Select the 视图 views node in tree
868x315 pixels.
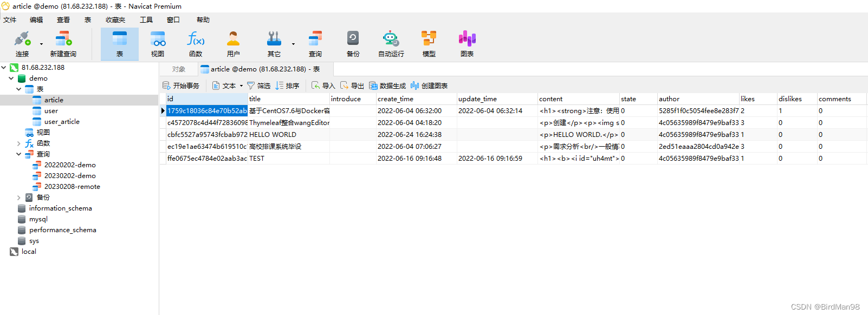click(x=43, y=133)
